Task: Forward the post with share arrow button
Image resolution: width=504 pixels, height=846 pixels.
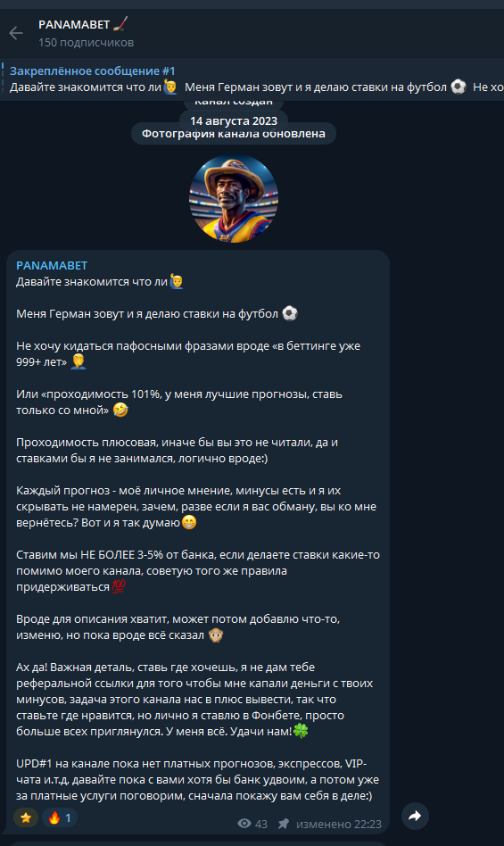Action: click(x=415, y=816)
